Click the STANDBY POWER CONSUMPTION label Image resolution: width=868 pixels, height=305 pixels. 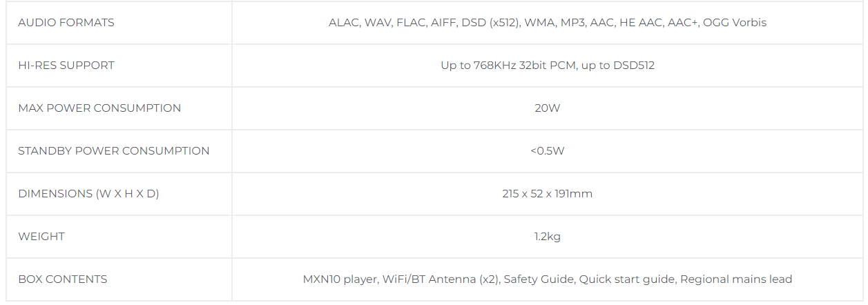[114, 151]
